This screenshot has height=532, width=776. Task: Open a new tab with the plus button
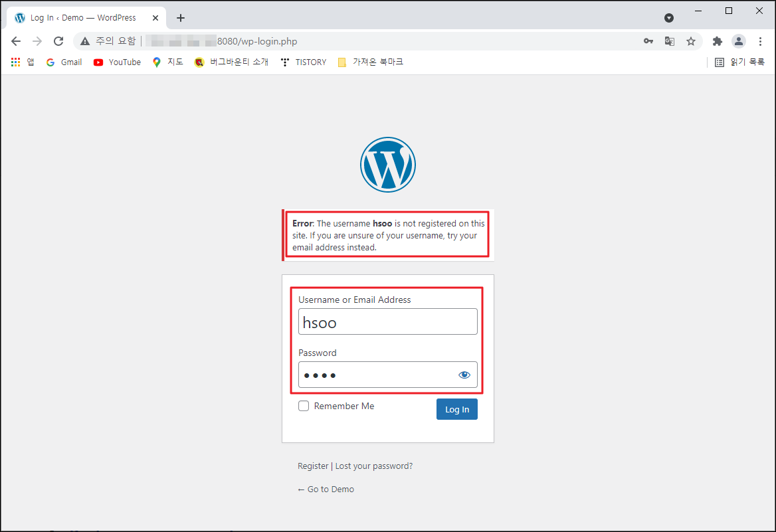[x=181, y=18]
